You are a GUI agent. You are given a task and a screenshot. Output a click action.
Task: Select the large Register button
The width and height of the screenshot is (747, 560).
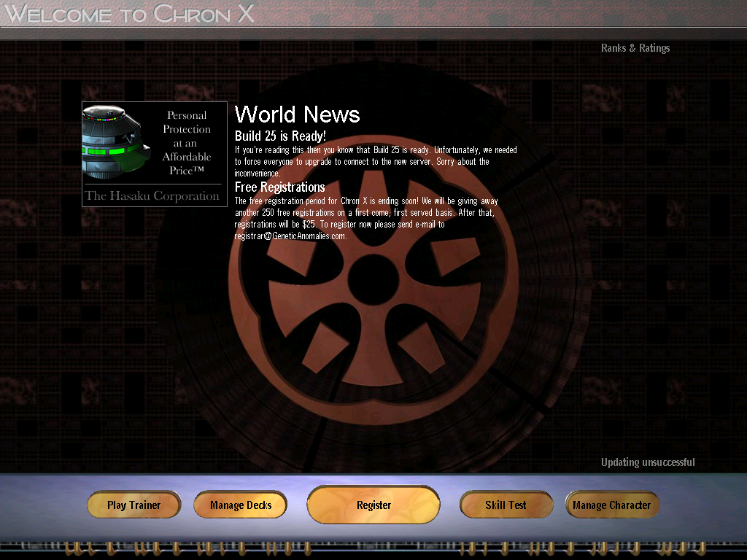click(373, 505)
